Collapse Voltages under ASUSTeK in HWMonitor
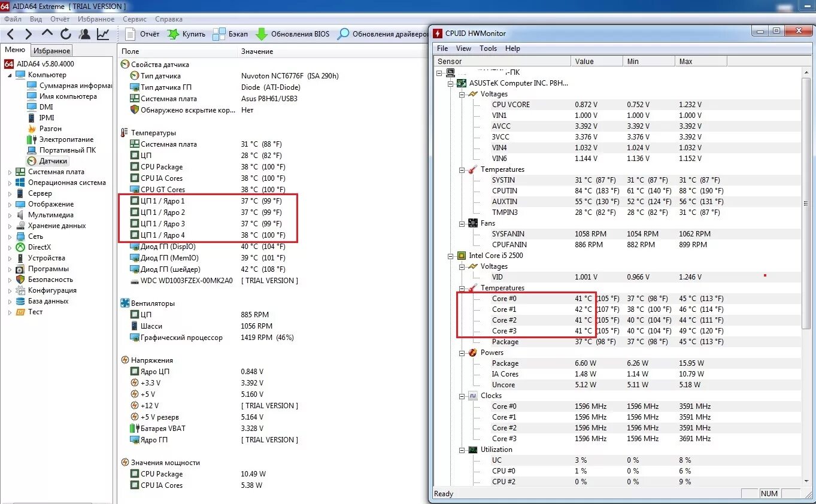The width and height of the screenshot is (816, 504). [462, 94]
